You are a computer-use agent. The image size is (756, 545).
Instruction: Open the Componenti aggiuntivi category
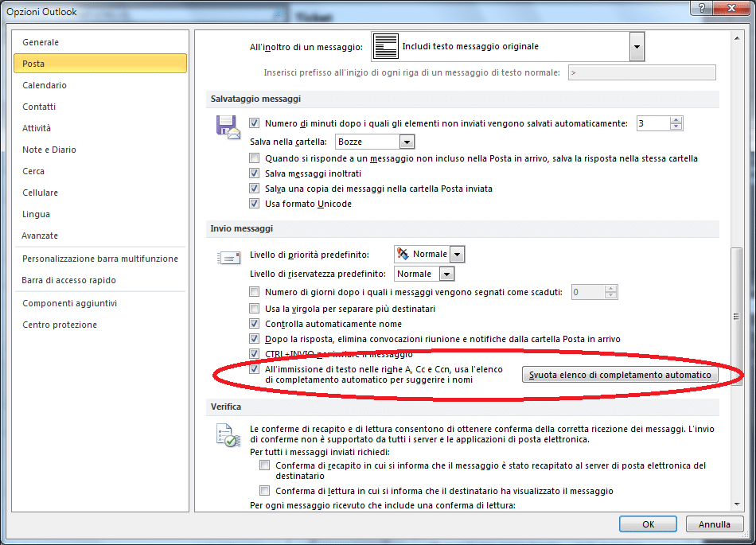[100, 303]
